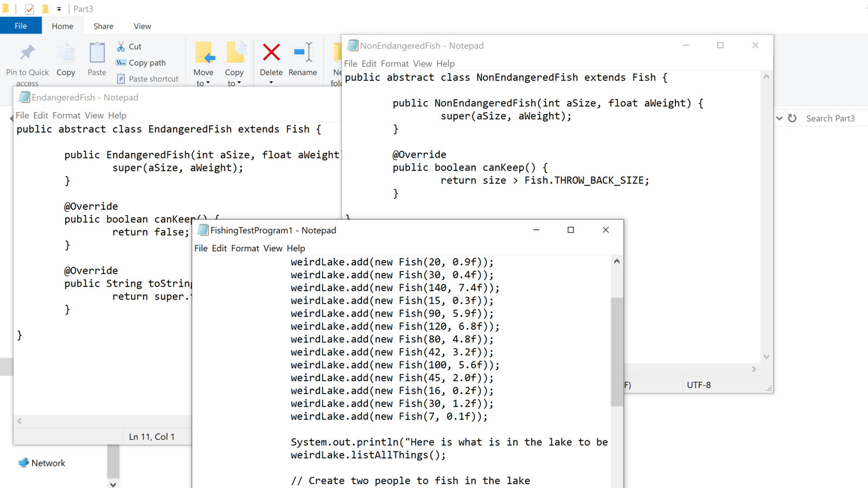Switch to the View ribbon tab
Screen dimensions: 868x488
tap(142, 26)
